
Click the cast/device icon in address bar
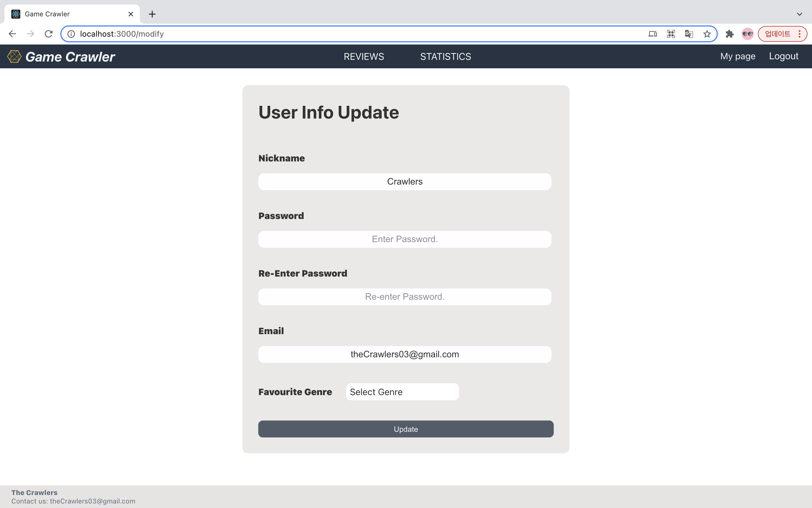(x=653, y=34)
